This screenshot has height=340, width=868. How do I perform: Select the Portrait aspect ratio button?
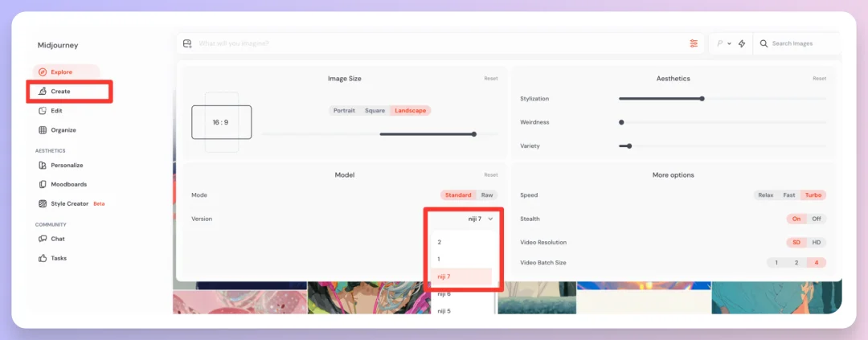344,110
